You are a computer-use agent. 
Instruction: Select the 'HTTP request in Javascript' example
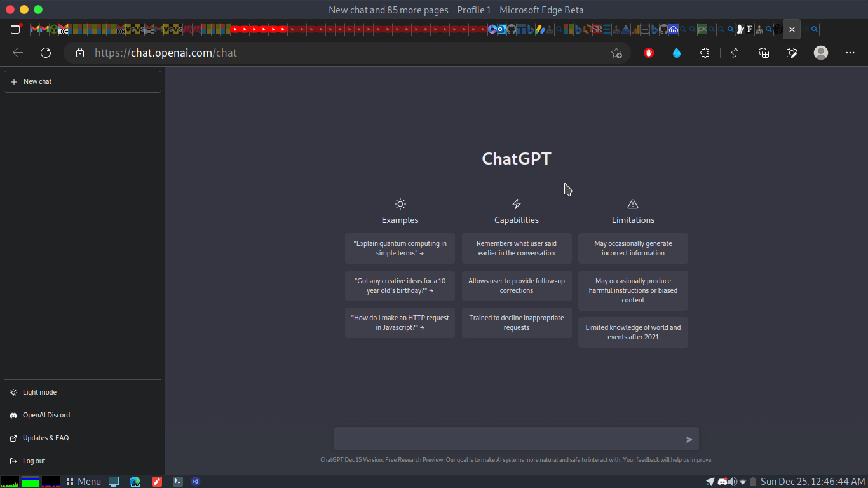pyautogui.click(x=400, y=323)
